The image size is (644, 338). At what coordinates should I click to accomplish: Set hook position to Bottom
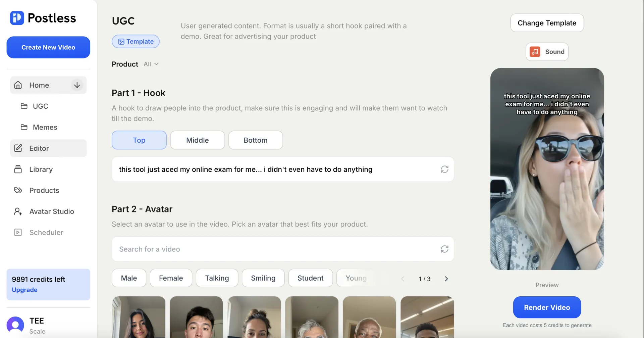255,140
